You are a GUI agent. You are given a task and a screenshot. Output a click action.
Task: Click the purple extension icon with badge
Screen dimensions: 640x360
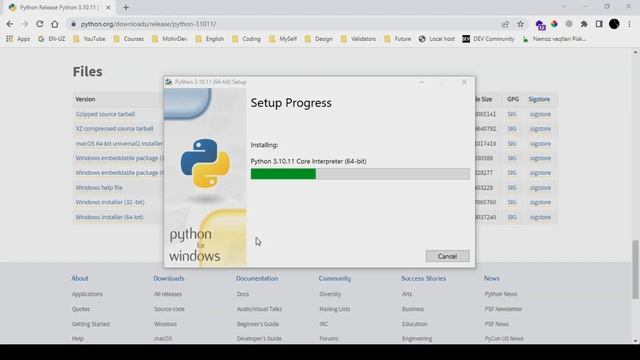540,25
